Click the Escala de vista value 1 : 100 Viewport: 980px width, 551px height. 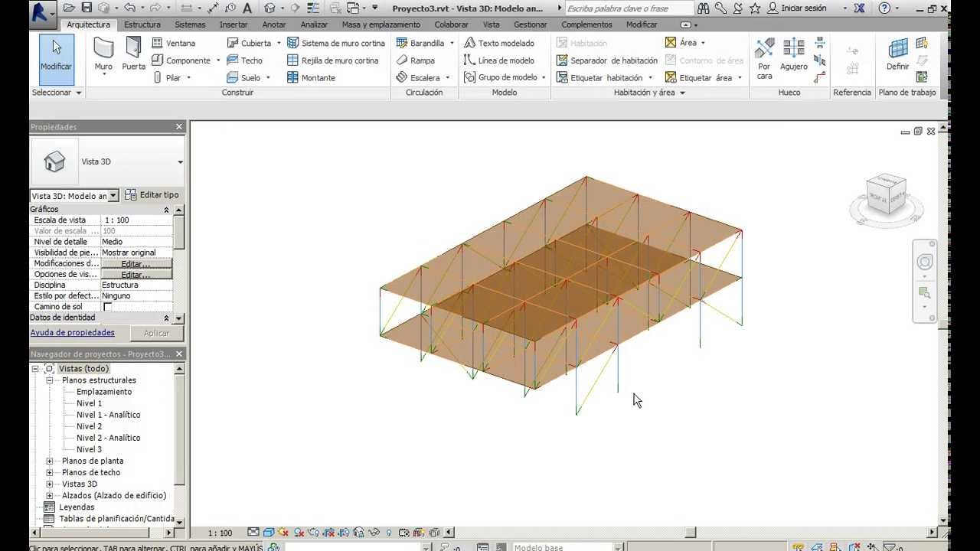pos(136,220)
